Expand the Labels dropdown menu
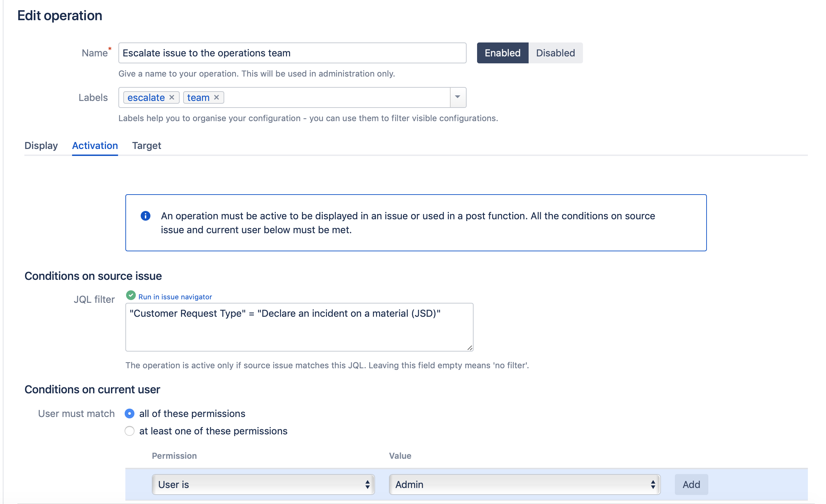 [460, 97]
